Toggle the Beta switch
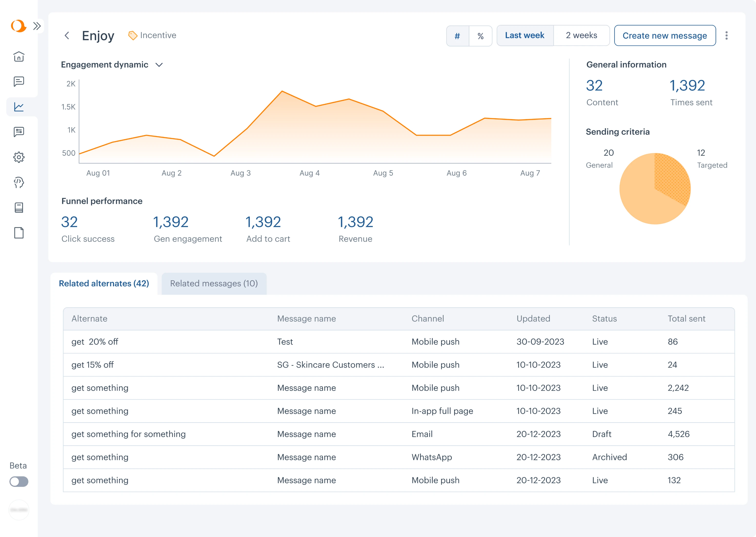Viewport: 756px width, 537px height. pyautogui.click(x=19, y=482)
